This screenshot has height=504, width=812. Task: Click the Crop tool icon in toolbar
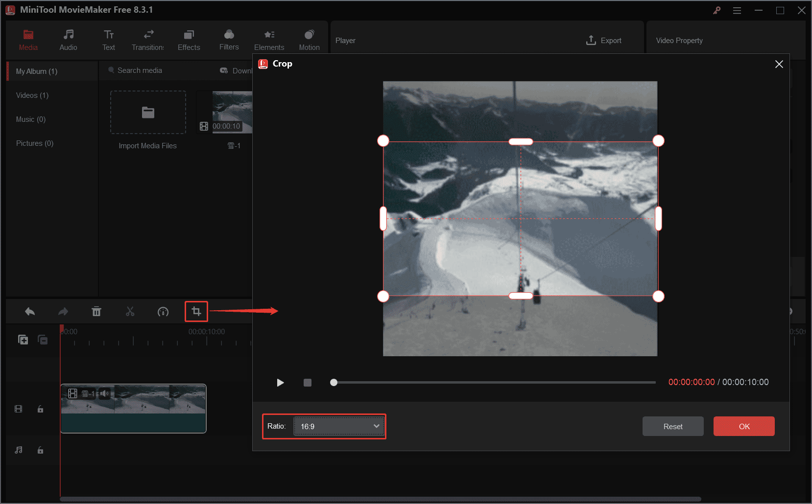coord(196,312)
